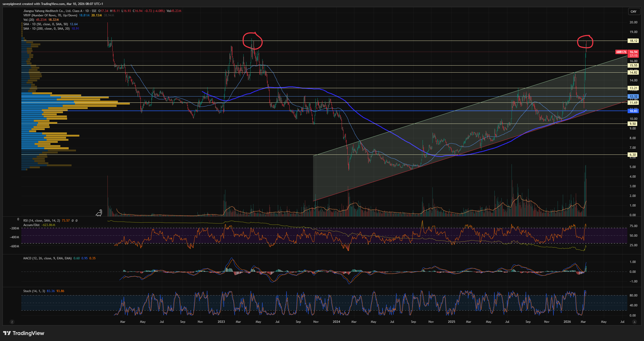
Task: Click the RSI (14, close, SMA) legend
Action: (x=42, y=221)
